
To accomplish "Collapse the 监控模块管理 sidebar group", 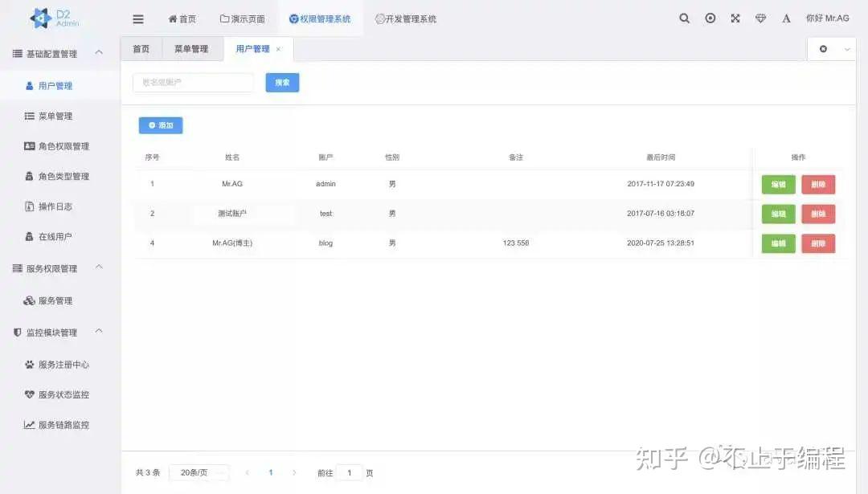I will [59, 332].
